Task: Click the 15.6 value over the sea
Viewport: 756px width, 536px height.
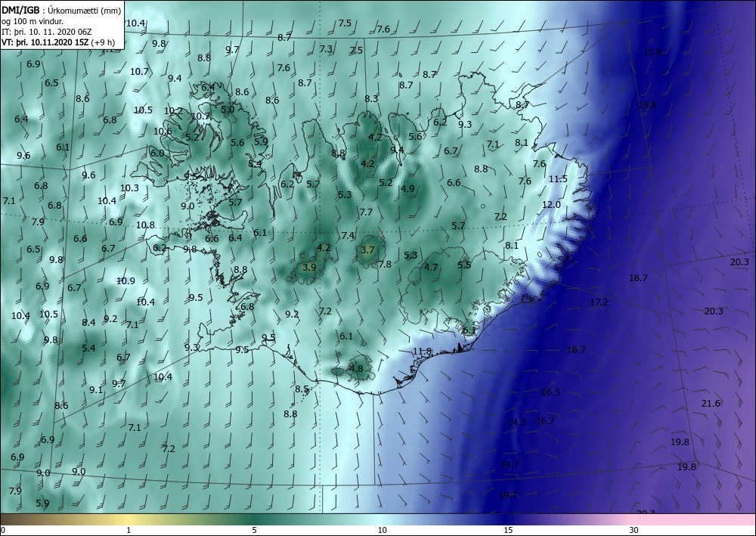Action: [653, 52]
